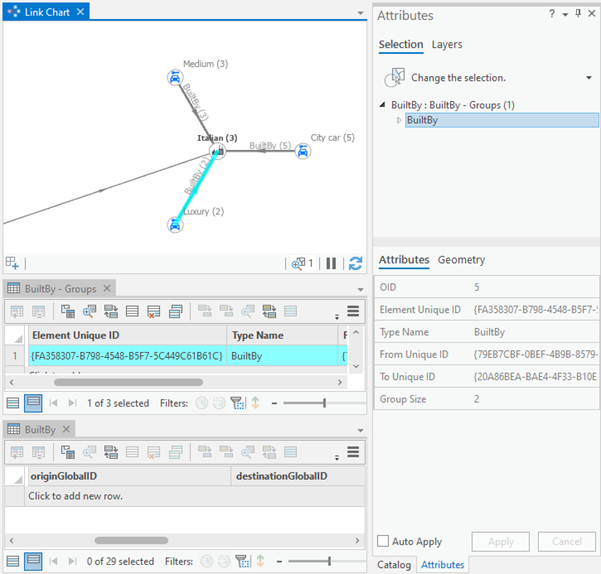Switch to the Layers tab
The height and width of the screenshot is (574, 601).
tap(446, 44)
